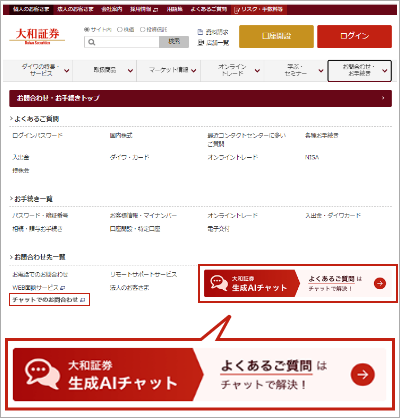Open the ログインパスワード FAQ link
Viewport: 400px width, 418px height.
tap(37, 135)
